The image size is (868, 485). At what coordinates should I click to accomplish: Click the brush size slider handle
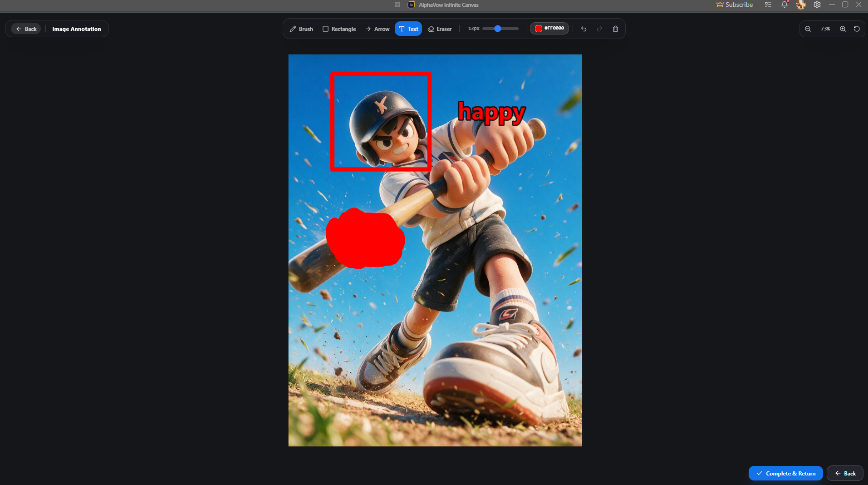[x=498, y=29]
